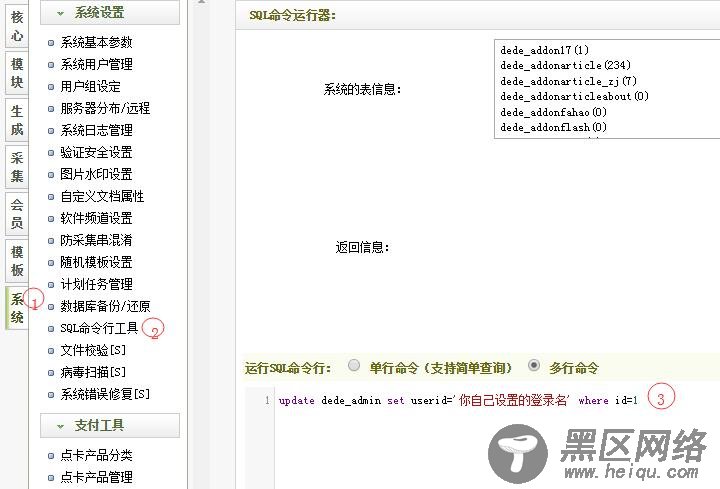Go to 用户组设定
The image size is (720, 489).
pyautogui.click(x=90, y=86)
